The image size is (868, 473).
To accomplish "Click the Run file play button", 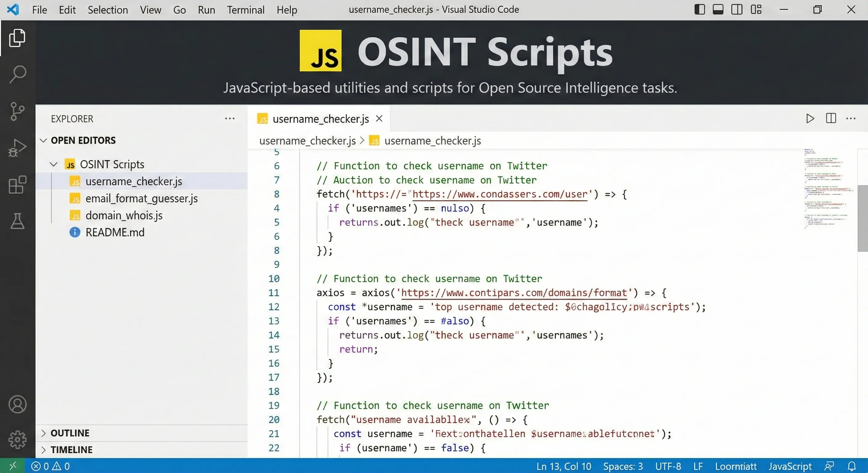I will (810, 119).
